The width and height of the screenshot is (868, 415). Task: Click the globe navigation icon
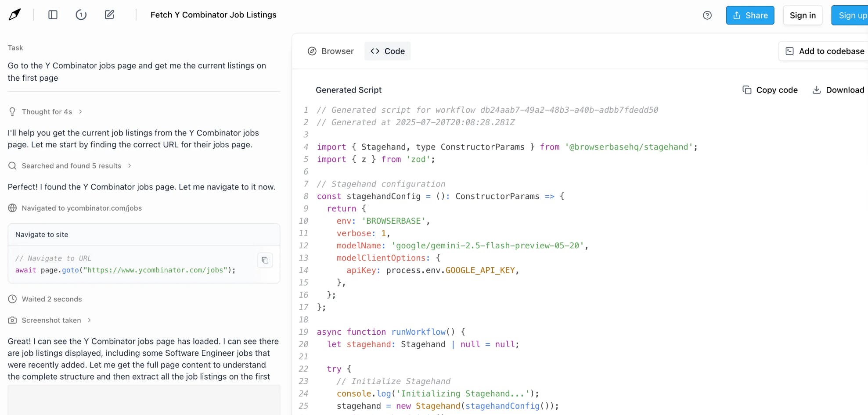pyautogui.click(x=12, y=208)
